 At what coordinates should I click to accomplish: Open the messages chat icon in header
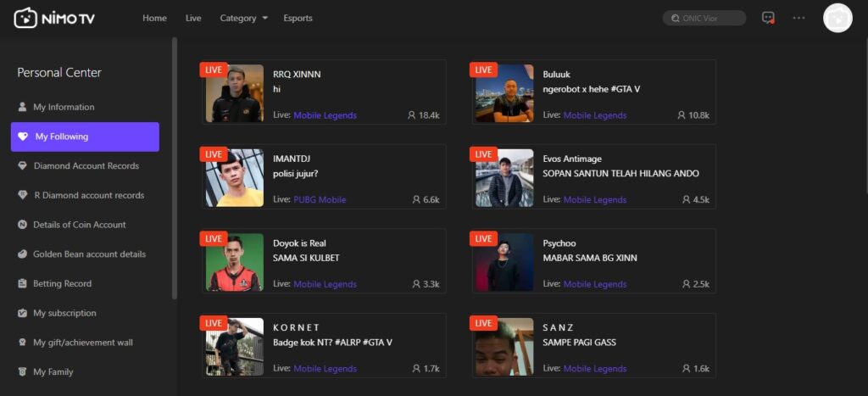768,18
